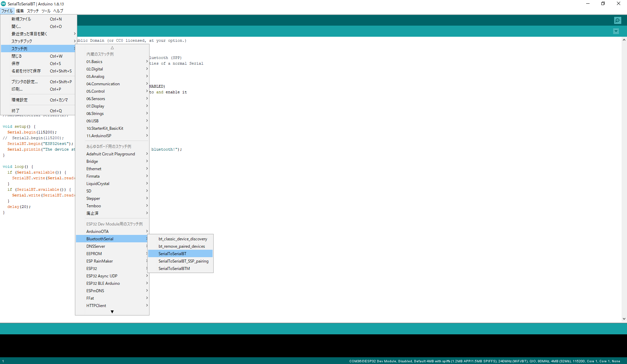The width and height of the screenshot is (627, 364).
Task: Open the スケッチ menu
Action: point(33,11)
